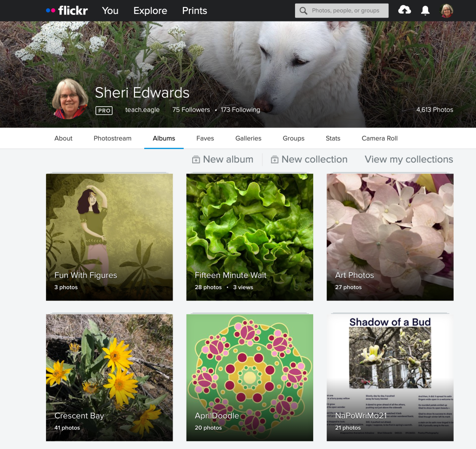Click the Photos, people, or groups search field
The width and height of the screenshot is (476, 449).
tap(347, 11)
